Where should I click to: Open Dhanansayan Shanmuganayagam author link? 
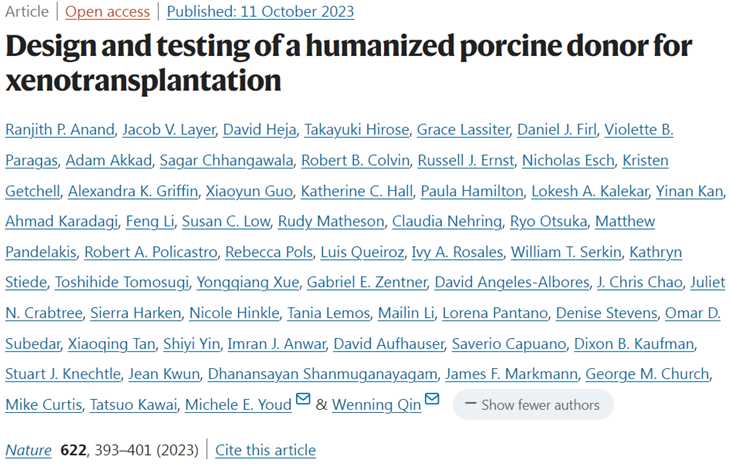point(323,374)
